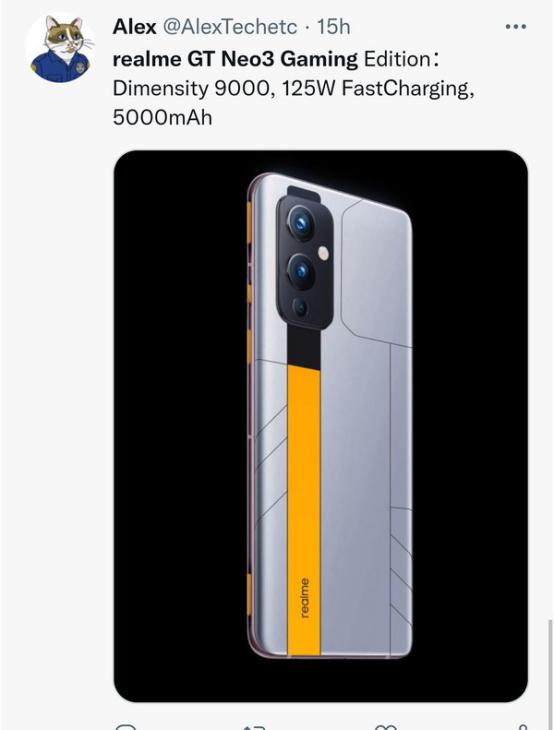Open the realme phone image
The height and width of the screenshot is (730, 554).
[320, 426]
